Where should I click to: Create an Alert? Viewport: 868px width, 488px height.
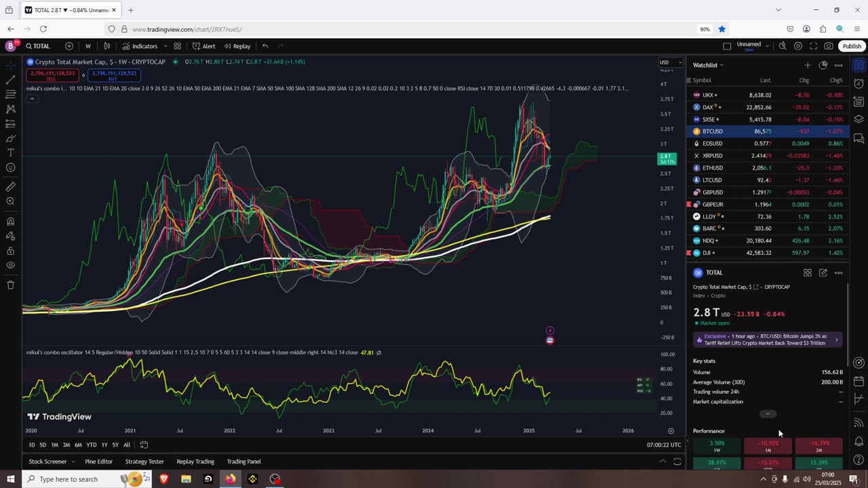click(203, 46)
